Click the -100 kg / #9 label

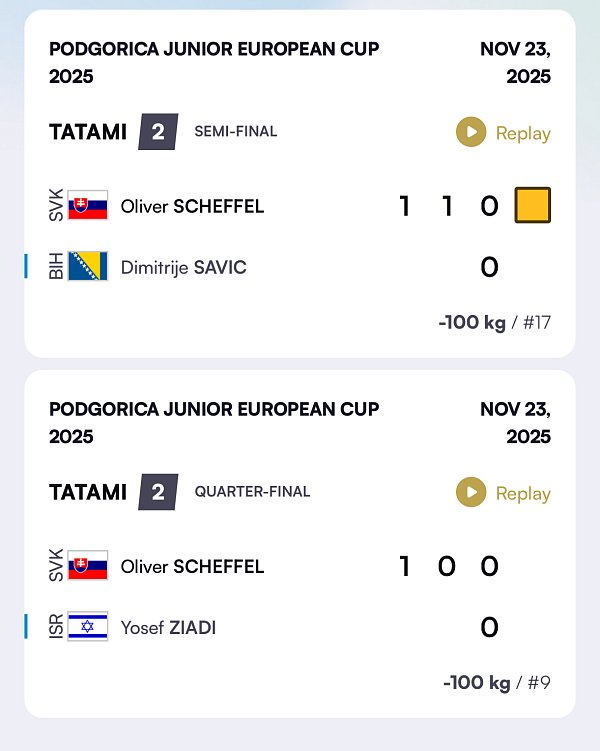click(x=496, y=682)
